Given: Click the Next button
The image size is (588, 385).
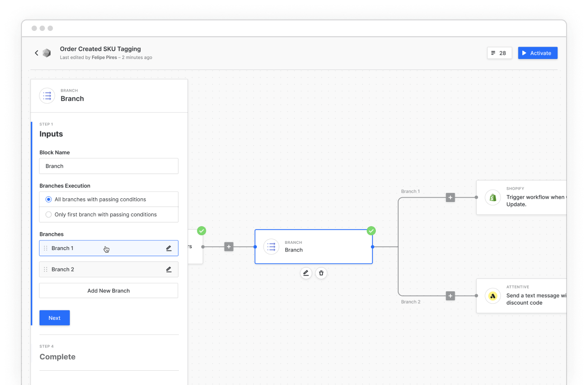Looking at the screenshot, I should [x=54, y=318].
